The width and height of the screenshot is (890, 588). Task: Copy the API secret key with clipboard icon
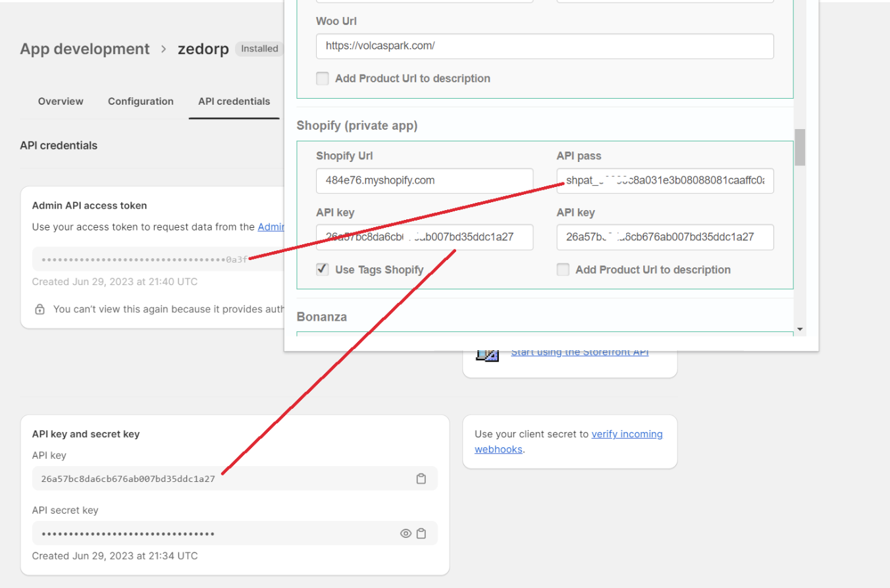[x=421, y=533]
